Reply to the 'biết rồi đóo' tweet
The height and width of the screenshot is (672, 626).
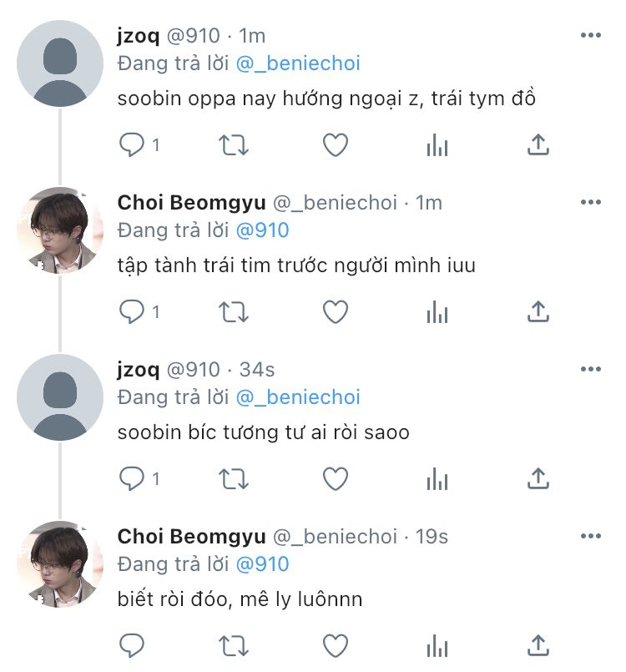[x=132, y=645]
